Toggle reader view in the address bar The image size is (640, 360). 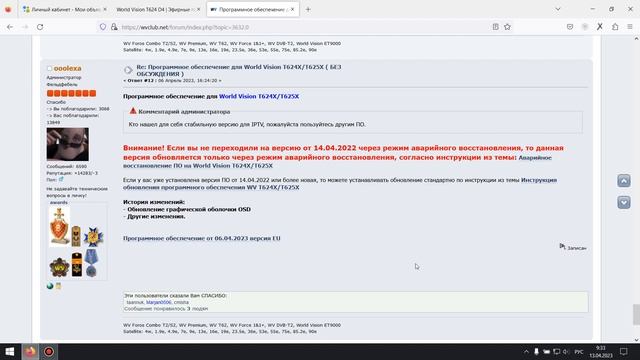coord(496,27)
